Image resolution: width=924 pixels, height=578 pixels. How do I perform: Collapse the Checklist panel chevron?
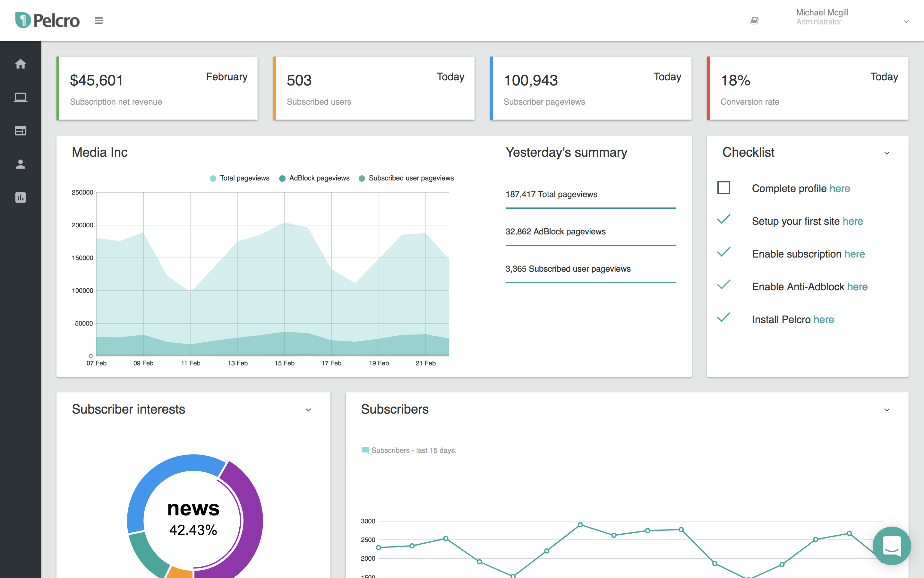tap(886, 153)
